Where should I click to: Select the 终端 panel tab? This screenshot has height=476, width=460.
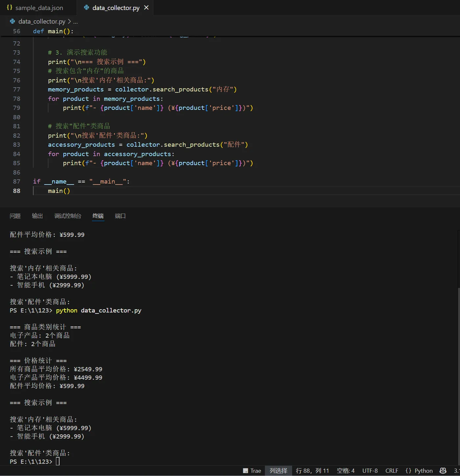(x=98, y=216)
